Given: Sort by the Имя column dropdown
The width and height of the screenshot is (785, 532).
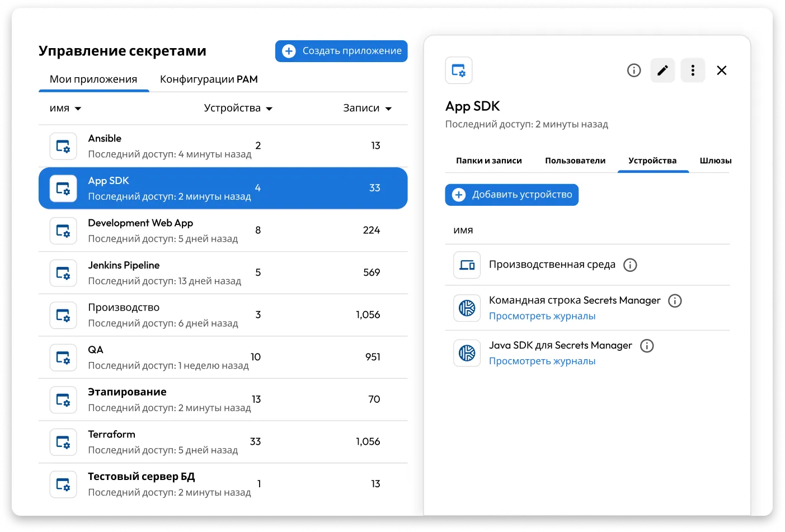Looking at the screenshot, I should coord(65,109).
